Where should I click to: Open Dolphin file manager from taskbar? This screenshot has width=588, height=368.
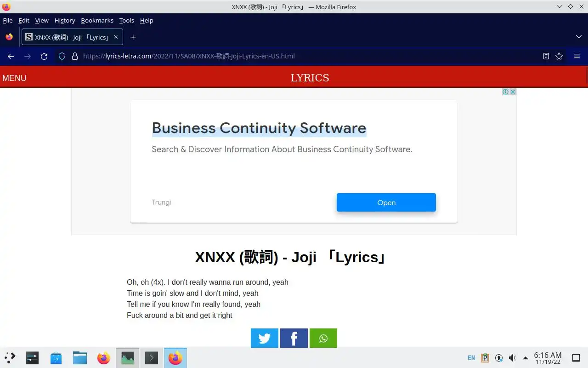click(x=80, y=358)
